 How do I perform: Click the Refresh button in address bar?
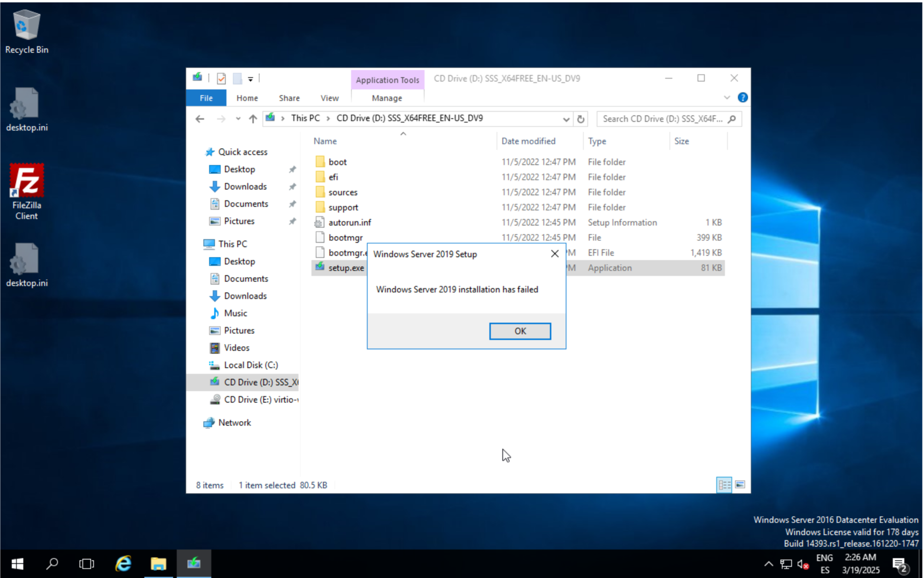pos(581,119)
